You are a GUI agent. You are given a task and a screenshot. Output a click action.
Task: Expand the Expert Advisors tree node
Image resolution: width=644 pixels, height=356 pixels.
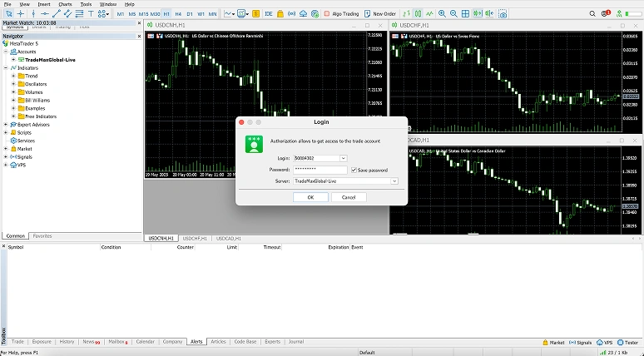[x=6, y=125]
